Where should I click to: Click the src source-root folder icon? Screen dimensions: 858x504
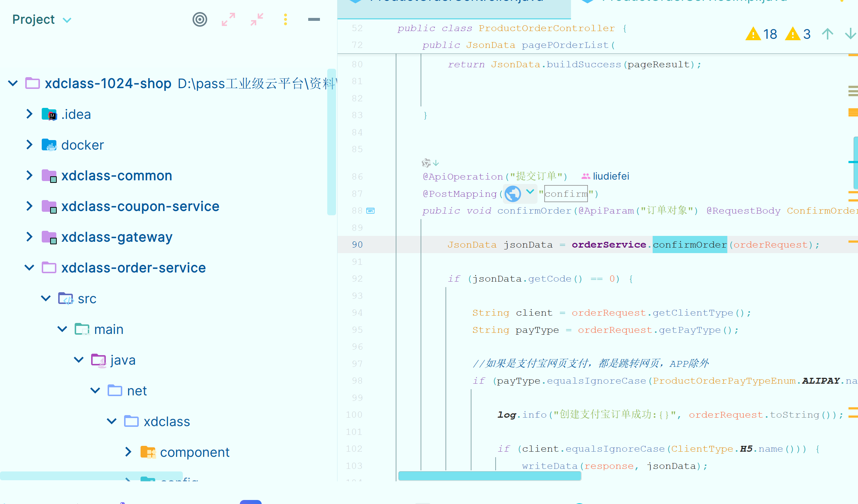66,299
